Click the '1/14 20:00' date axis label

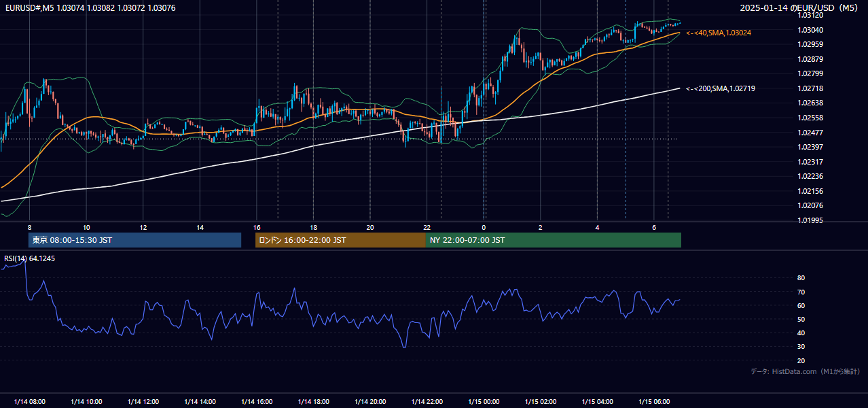[370, 402]
